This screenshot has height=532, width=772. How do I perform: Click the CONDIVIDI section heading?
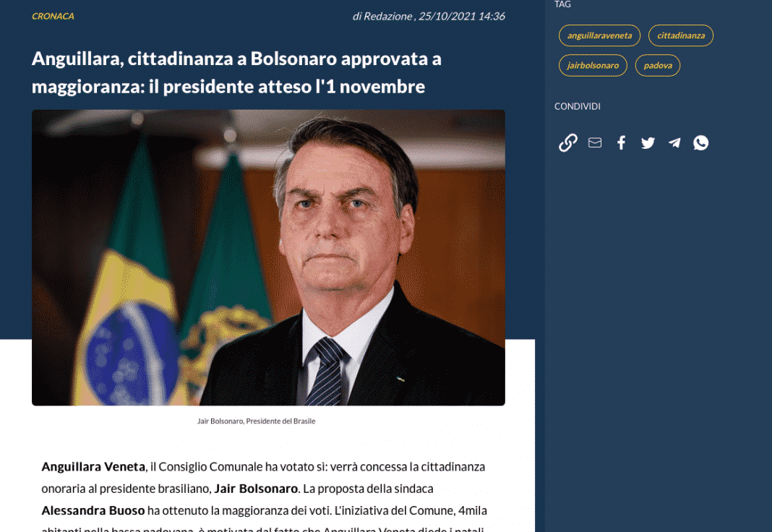[x=577, y=106]
